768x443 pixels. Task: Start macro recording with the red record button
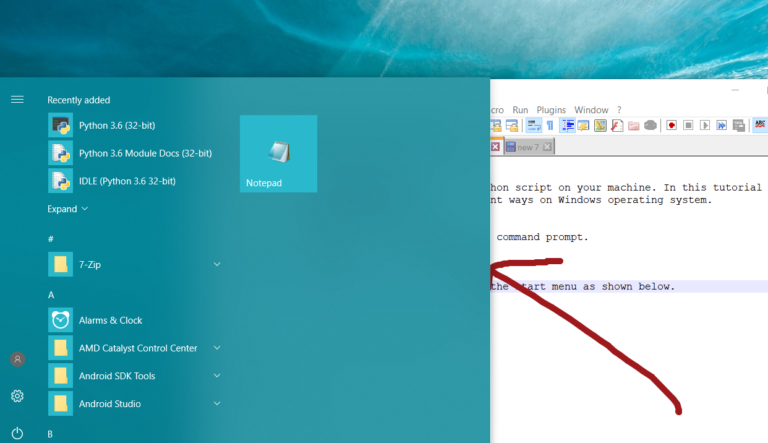[672, 125]
